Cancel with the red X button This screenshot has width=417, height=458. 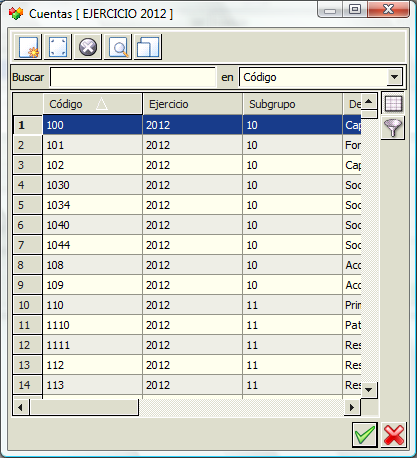pos(394,435)
